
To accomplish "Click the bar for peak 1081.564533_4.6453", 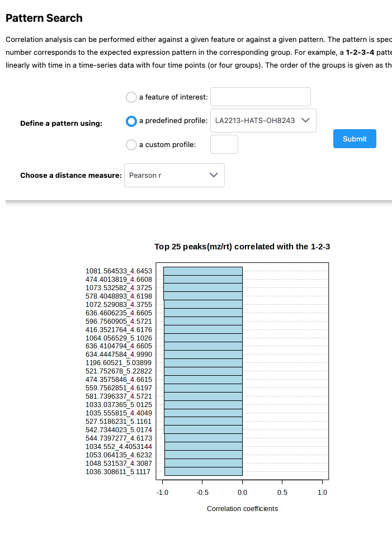I will (203, 271).
